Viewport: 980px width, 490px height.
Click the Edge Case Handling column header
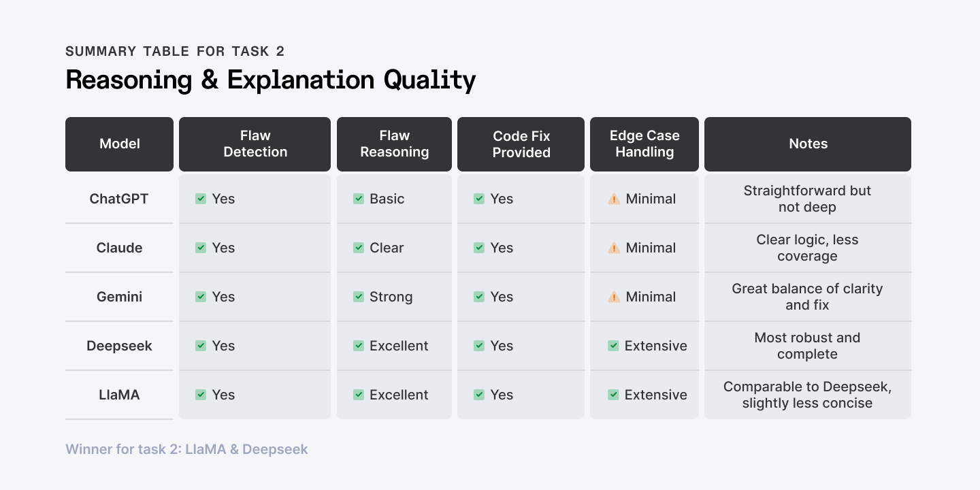[x=644, y=144]
